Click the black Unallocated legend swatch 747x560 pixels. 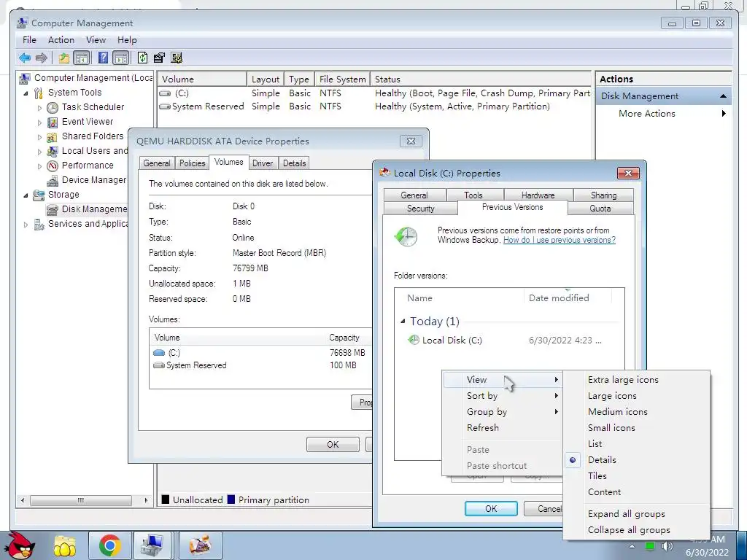166,499
